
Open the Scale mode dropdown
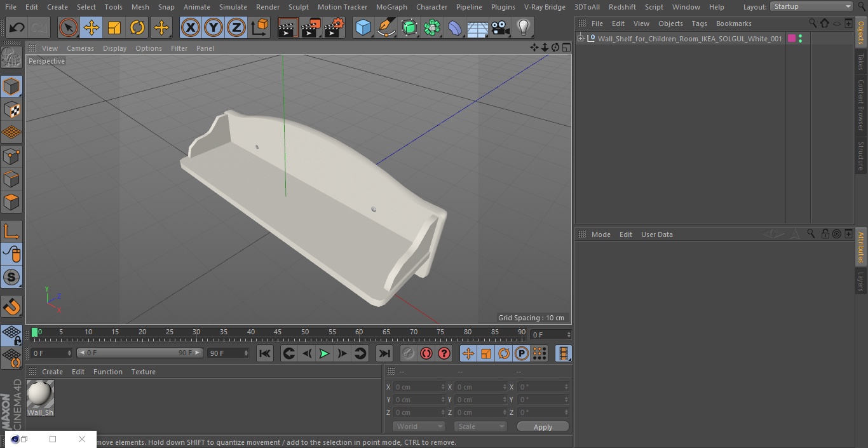point(480,426)
